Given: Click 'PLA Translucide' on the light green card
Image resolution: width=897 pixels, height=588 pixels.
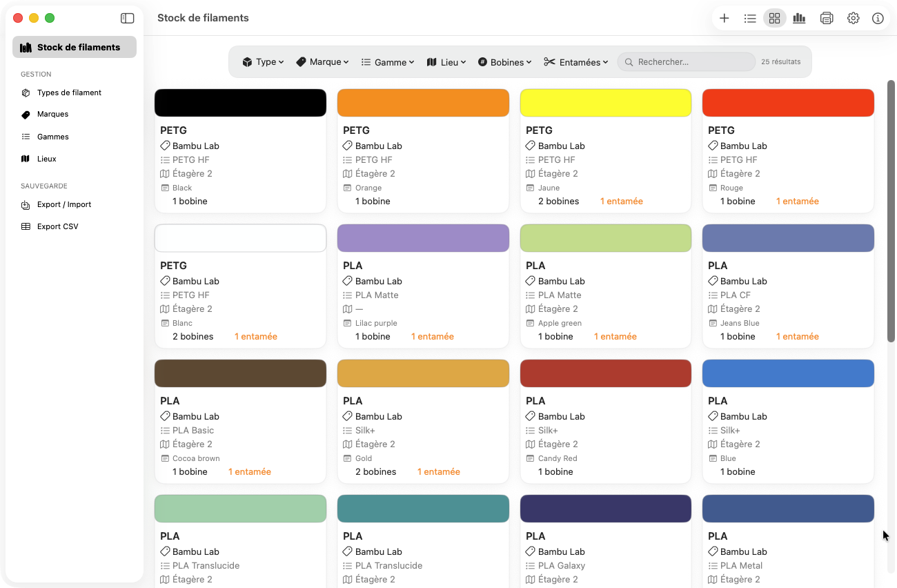Looking at the screenshot, I should pyautogui.click(x=206, y=566).
